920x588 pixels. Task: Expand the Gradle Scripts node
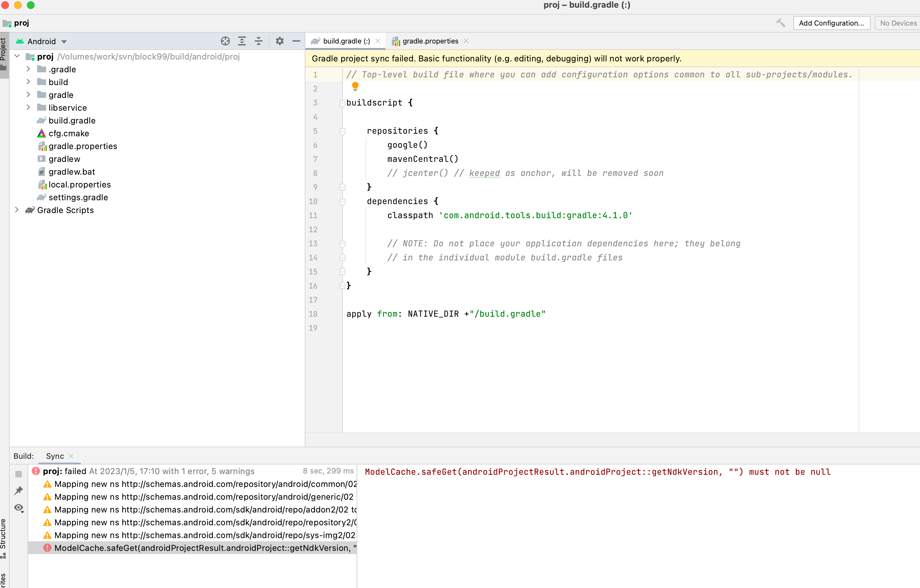(17, 210)
